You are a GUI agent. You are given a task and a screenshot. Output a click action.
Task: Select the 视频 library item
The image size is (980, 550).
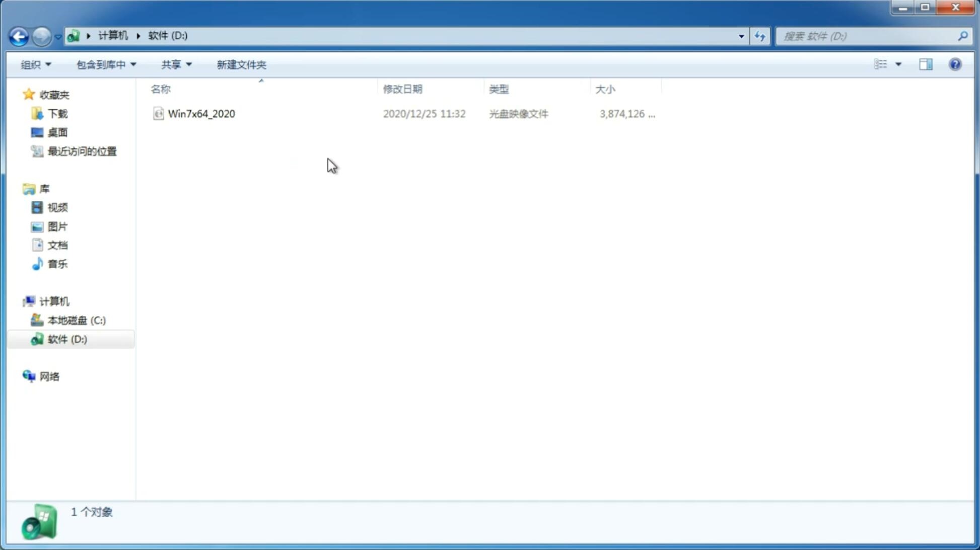click(x=57, y=207)
